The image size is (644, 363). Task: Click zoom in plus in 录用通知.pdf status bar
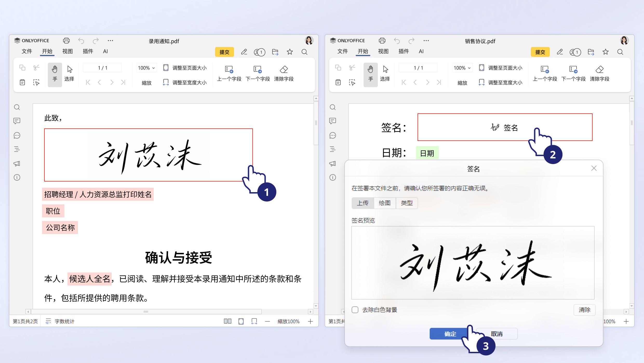tap(310, 321)
